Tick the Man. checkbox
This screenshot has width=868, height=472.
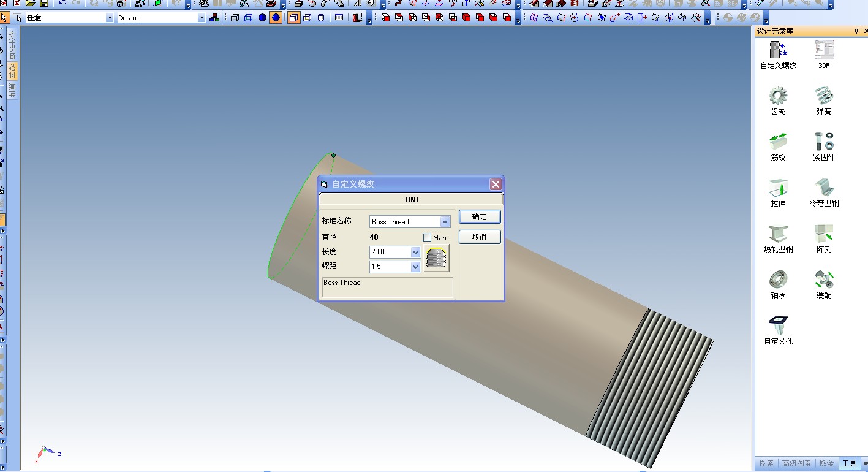[427, 237]
